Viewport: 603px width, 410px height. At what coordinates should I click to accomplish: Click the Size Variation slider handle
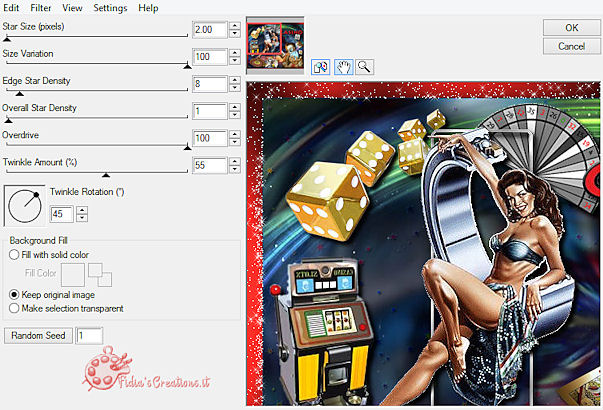click(187, 66)
